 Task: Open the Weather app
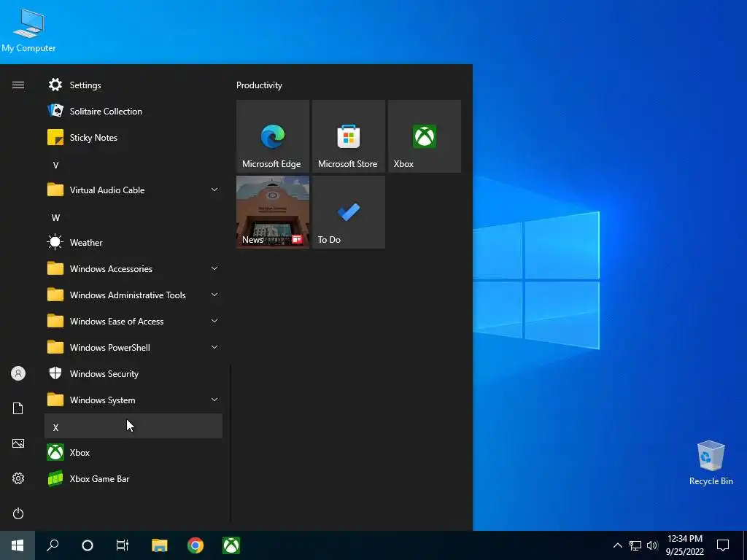pyautogui.click(x=133, y=242)
